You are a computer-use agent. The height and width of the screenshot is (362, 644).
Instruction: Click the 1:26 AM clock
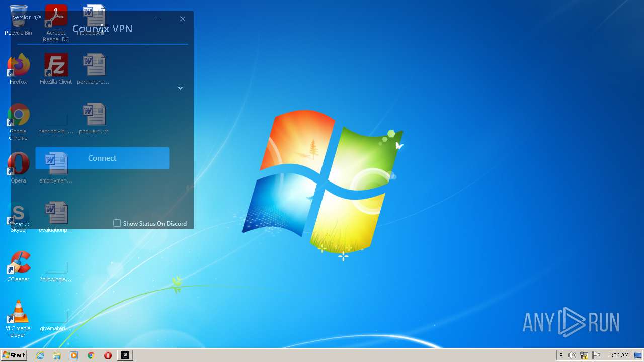[x=618, y=355]
